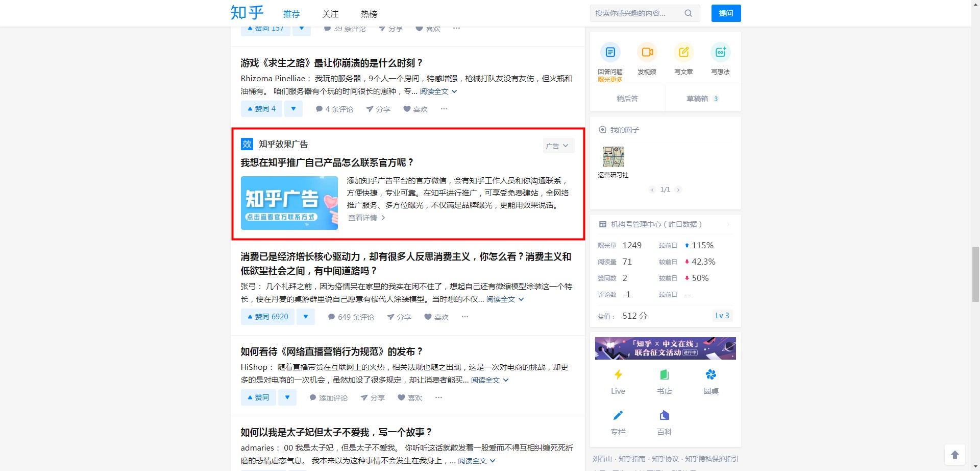The width and height of the screenshot is (980, 471).
Task: Open the 写想法 idea icon
Action: pos(721,52)
